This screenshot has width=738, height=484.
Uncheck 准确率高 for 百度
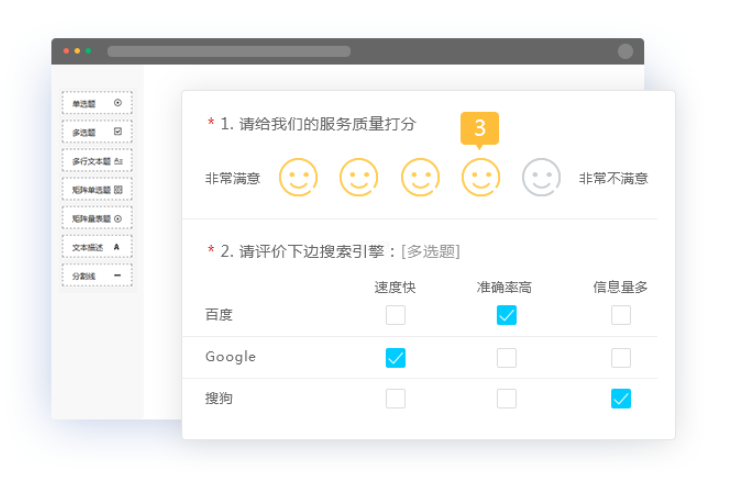pyautogui.click(x=507, y=315)
